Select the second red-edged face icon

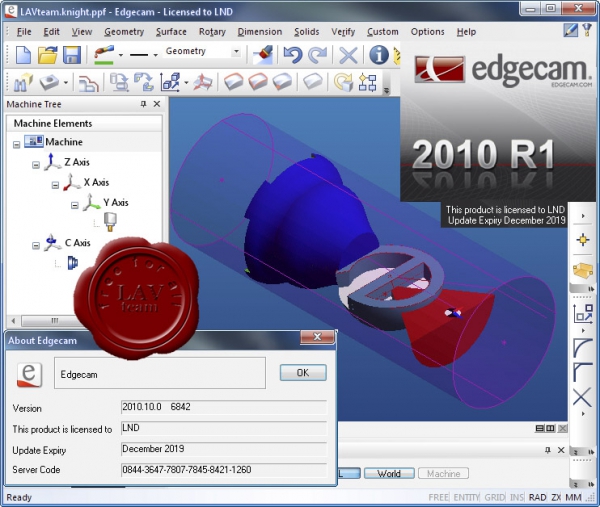tap(258, 82)
